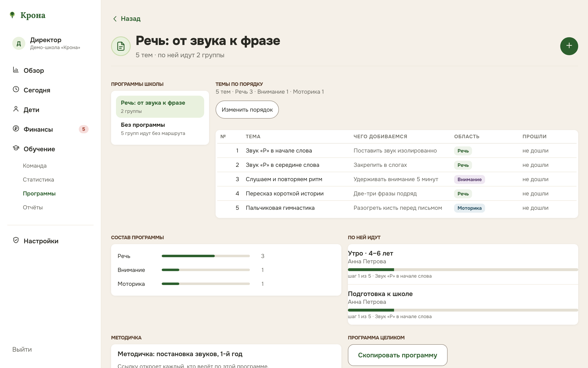This screenshot has height=368, width=588.
Task: Go to Отчёты subsection
Action: coord(33,207)
